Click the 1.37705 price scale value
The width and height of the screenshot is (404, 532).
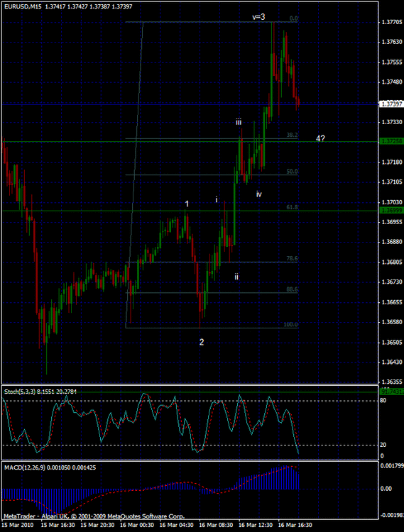391,22
